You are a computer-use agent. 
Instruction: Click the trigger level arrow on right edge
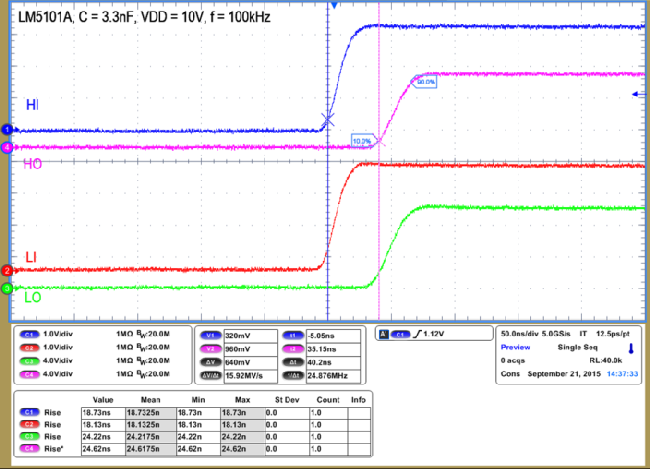coord(638,95)
